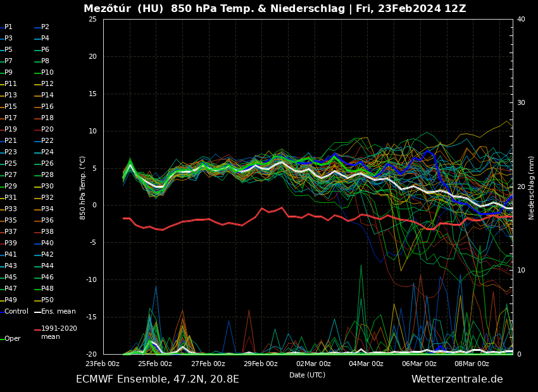Viewport: 538px width, 392px height.
Task: Select the 23Feb 00z date tick
Action: (103, 364)
